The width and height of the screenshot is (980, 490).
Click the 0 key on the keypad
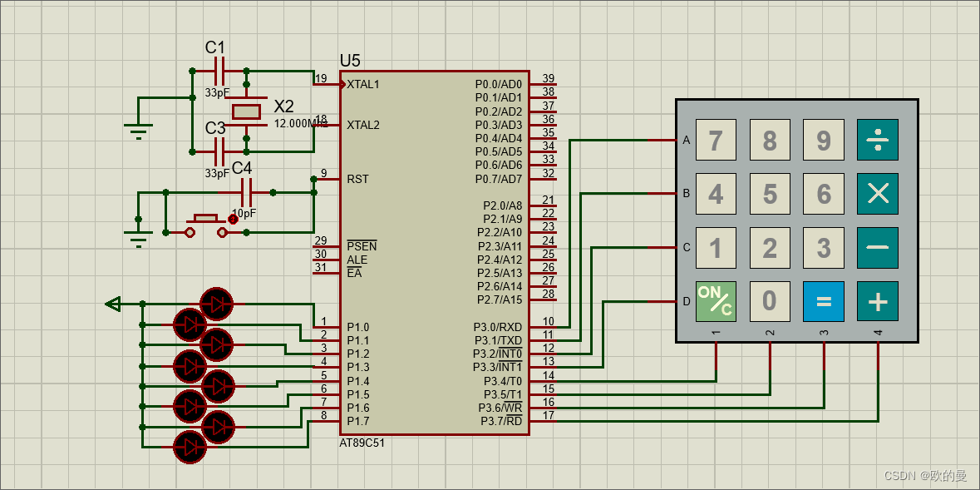pyautogui.click(x=770, y=302)
